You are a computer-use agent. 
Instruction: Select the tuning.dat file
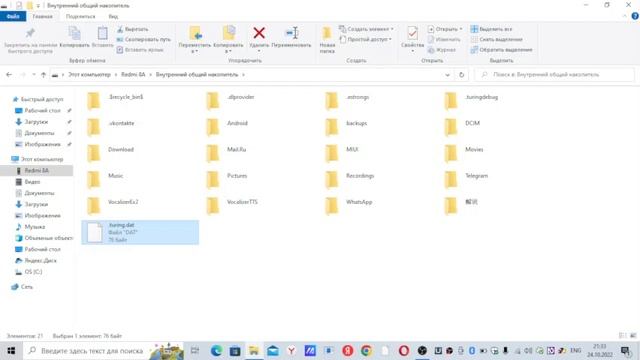click(x=140, y=232)
